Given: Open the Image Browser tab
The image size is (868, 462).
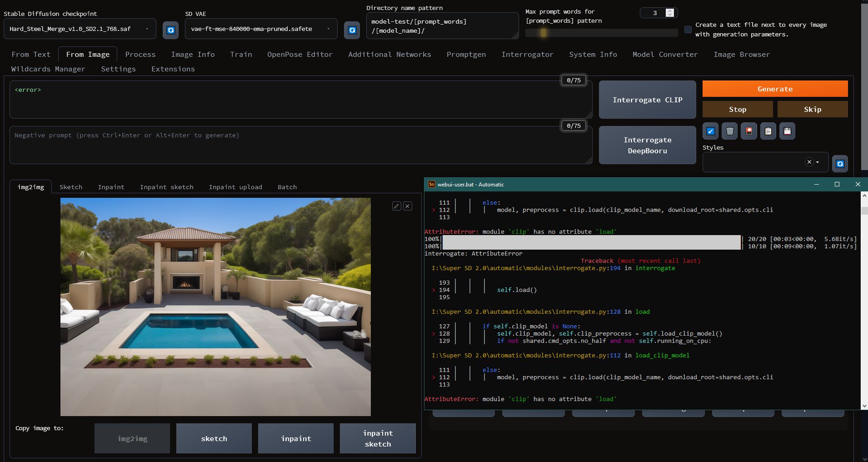Looking at the screenshot, I should [x=741, y=55].
